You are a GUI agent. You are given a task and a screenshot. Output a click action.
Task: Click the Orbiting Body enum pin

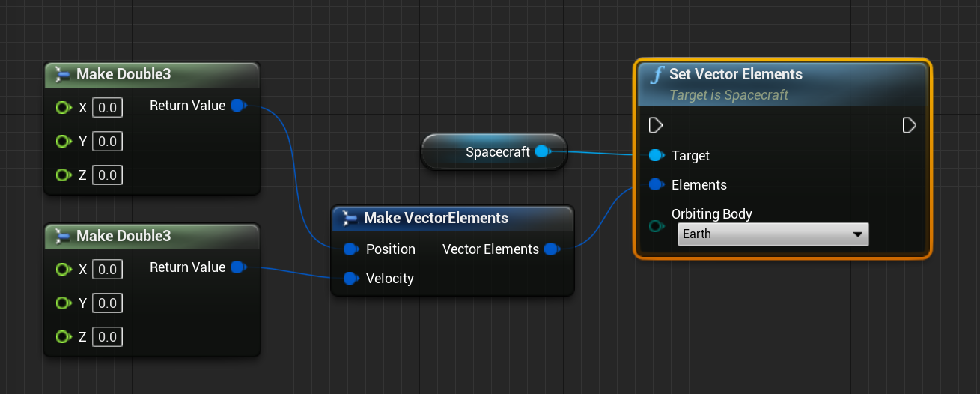(657, 226)
